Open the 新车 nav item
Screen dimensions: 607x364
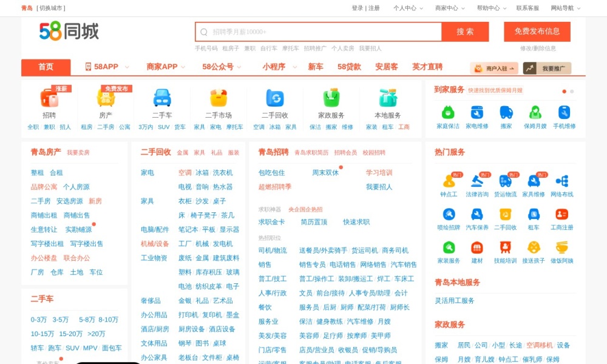(x=316, y=67)
